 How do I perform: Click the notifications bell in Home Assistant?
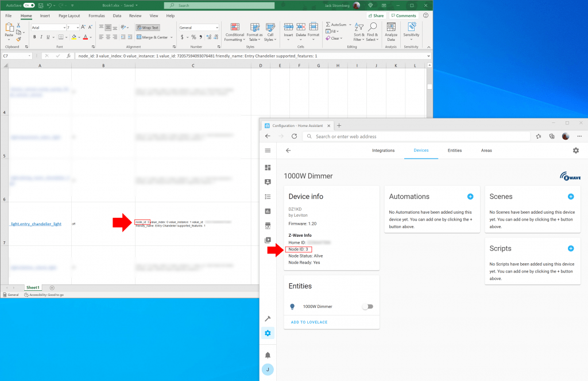click(x=268, y=355)
